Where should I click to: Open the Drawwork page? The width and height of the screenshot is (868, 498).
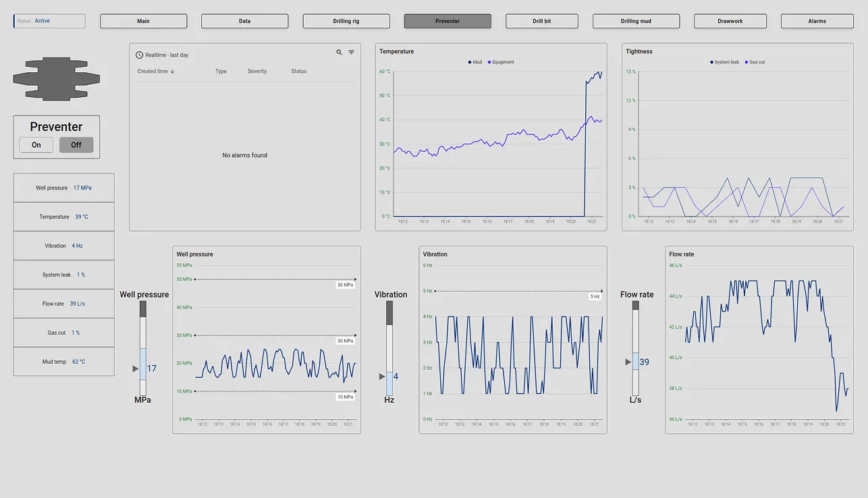pos(730,22)
